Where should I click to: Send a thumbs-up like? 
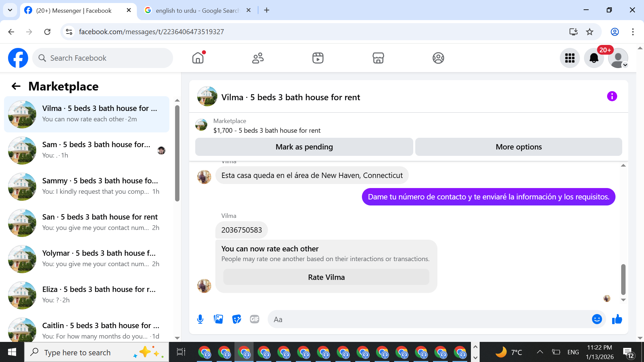617,319
